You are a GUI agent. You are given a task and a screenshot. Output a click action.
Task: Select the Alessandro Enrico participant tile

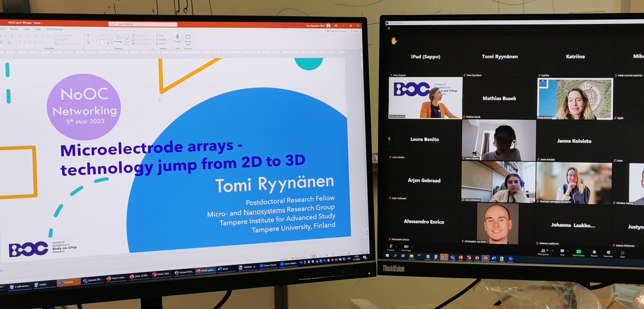click(424, 221)
